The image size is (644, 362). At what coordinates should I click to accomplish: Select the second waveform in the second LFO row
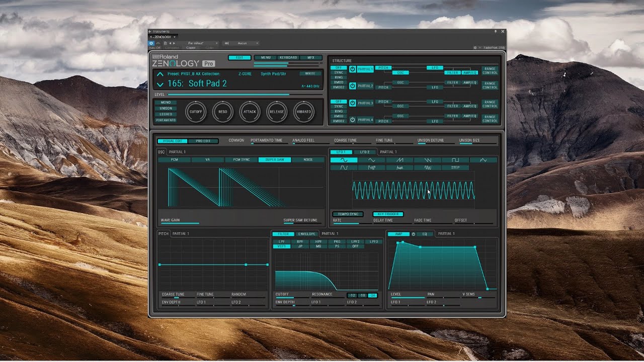pos(371,167)
